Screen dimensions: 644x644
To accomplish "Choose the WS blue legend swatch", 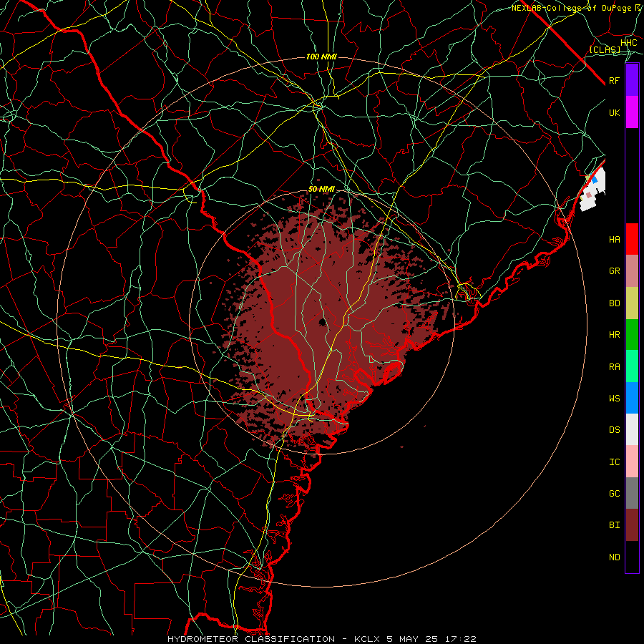I will pos(632,398).
